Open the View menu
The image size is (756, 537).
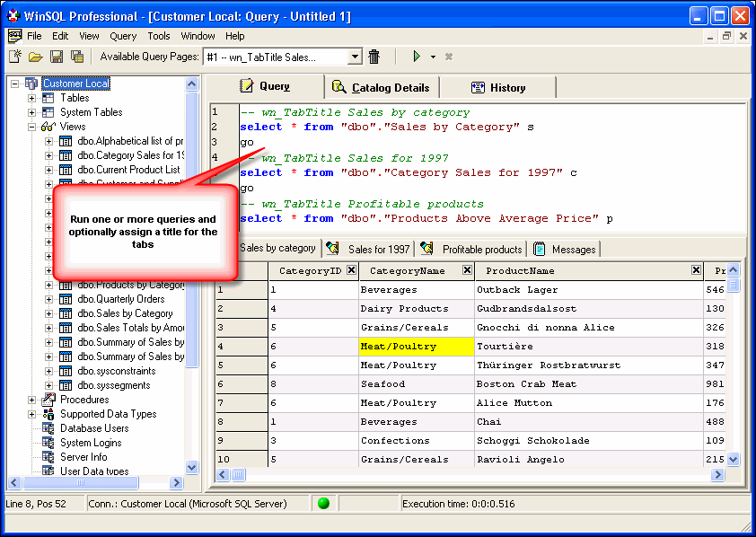coord(89,36)
